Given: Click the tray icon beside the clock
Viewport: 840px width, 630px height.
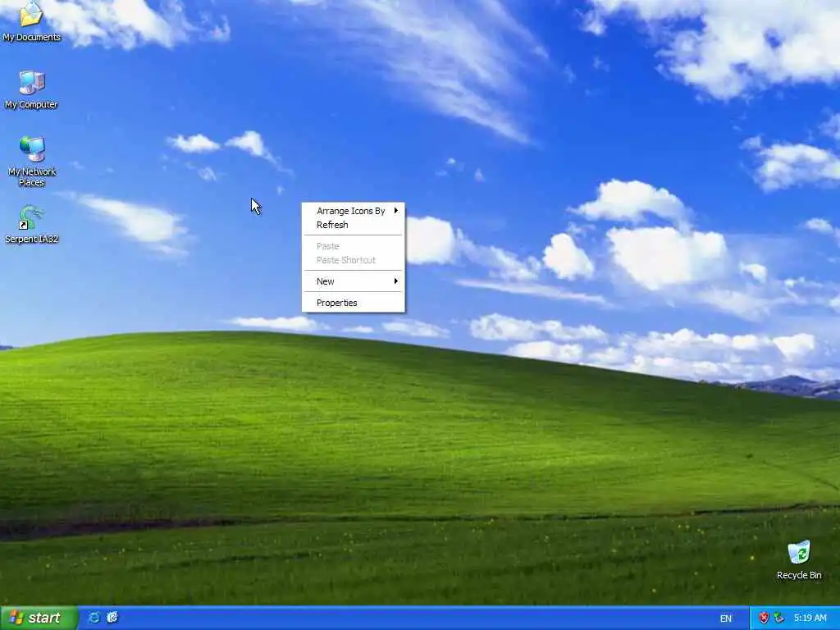Looking at the screenshot, I should [x=779, y=619].
